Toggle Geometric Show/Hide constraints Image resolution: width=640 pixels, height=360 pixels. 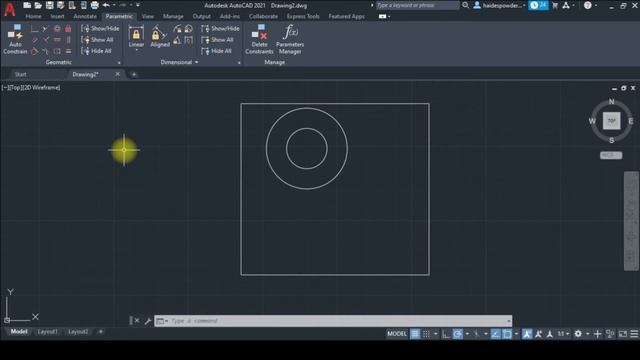click(x=100, y=29)
